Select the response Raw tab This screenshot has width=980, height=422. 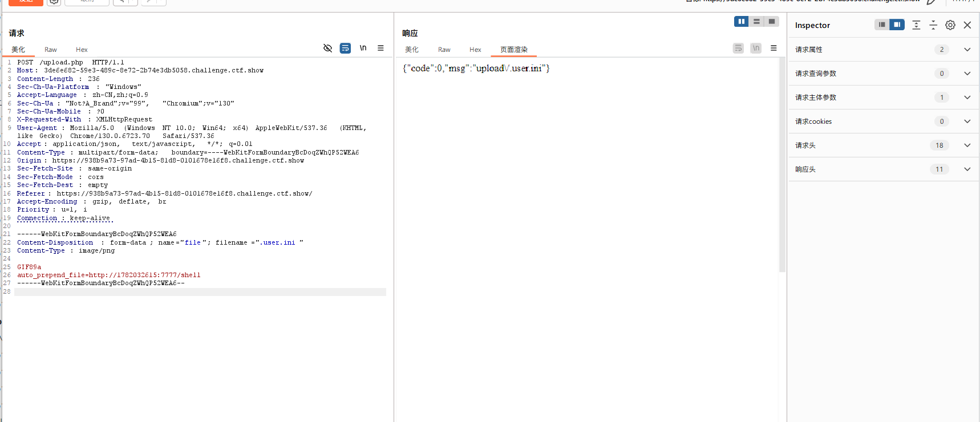click(444, 50)
